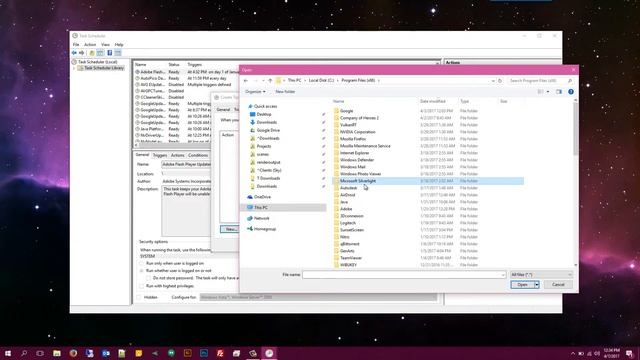The image size is (640, 360).
Task: Click Open button split arrow
Action: 537,285
